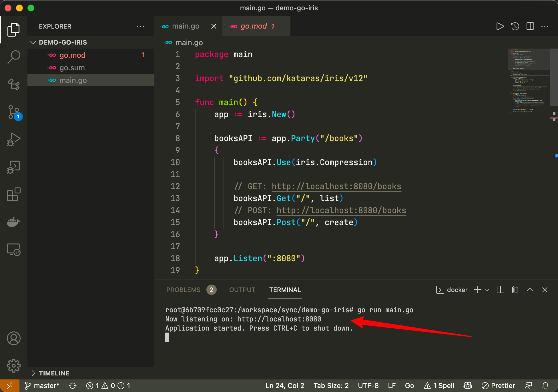Screen dimensions: 558x392
Task: Click Ln 24, Col 2 cursor position
Action: pos(285,386)
